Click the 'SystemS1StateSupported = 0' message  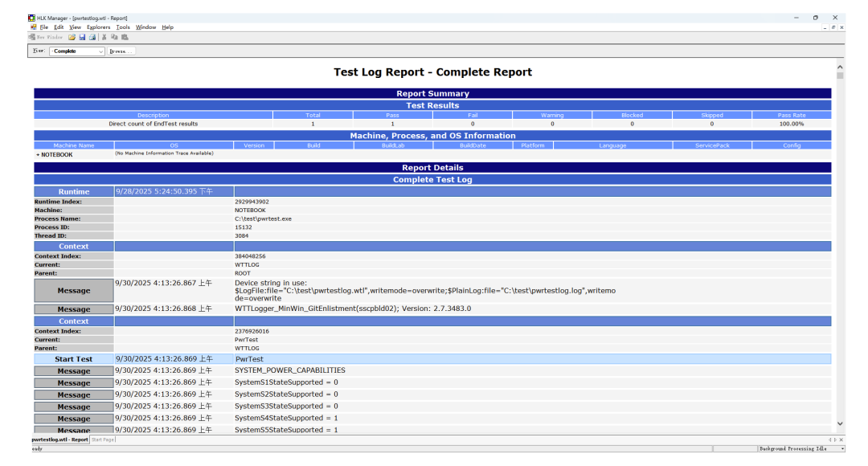286,382
